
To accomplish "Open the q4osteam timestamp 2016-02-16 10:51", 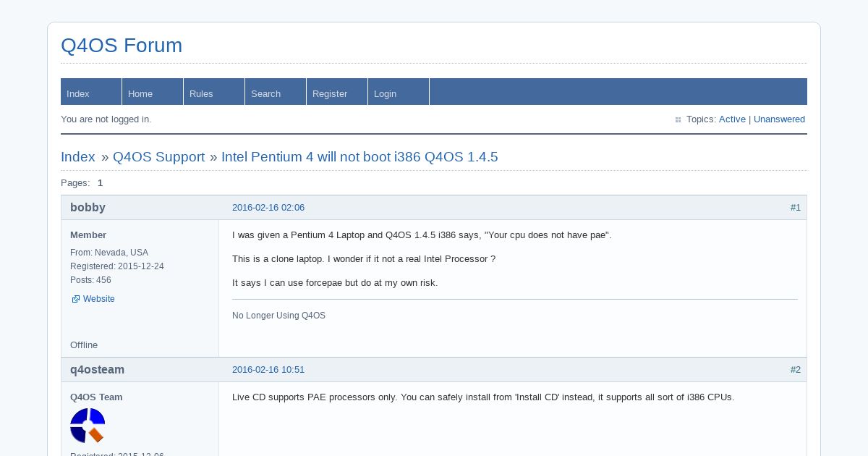I will [268, 370].
